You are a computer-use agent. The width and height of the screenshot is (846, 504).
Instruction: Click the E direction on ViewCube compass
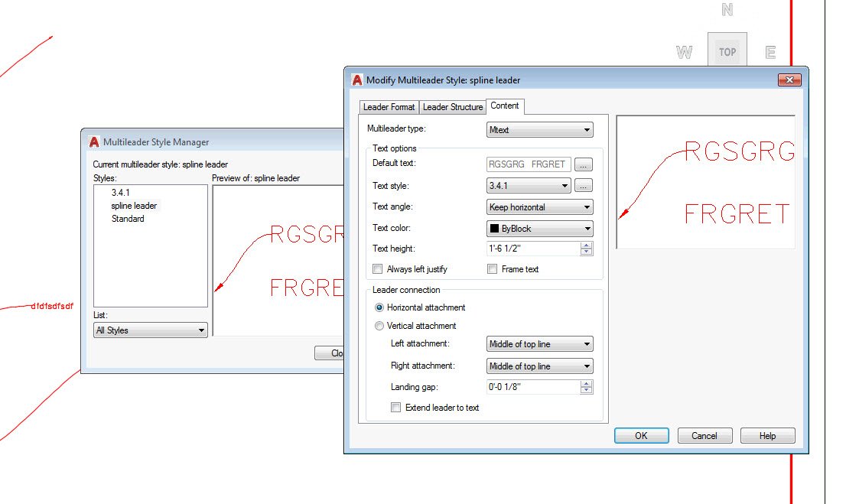pyautogui.click(x=770, y=52)
